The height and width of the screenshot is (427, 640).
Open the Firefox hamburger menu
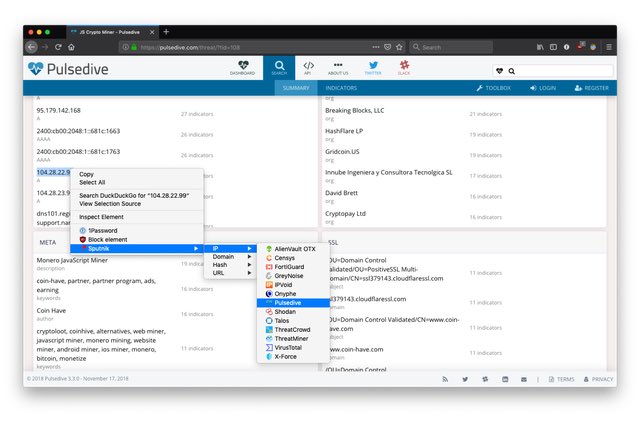point(609,47)
